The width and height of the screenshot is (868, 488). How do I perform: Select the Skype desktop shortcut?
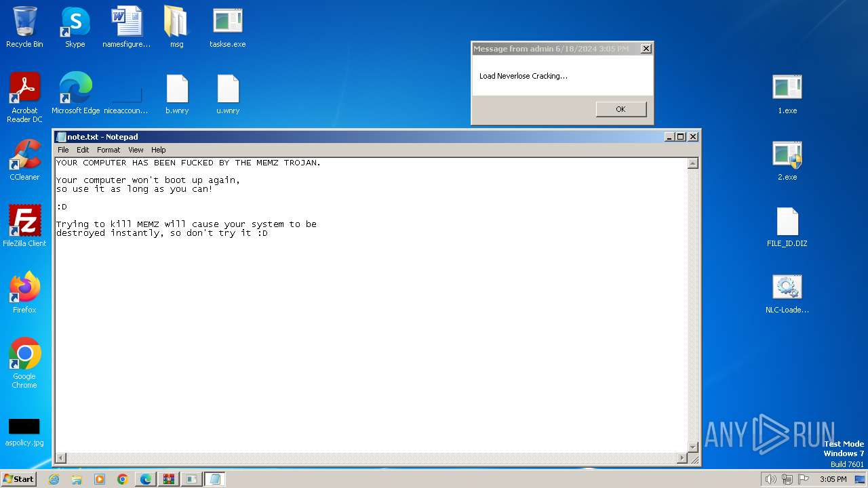(75, 27)
